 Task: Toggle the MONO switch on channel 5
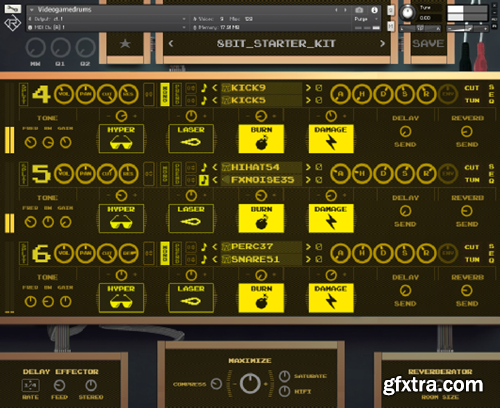pyautogui.click(x=165, y=174)
